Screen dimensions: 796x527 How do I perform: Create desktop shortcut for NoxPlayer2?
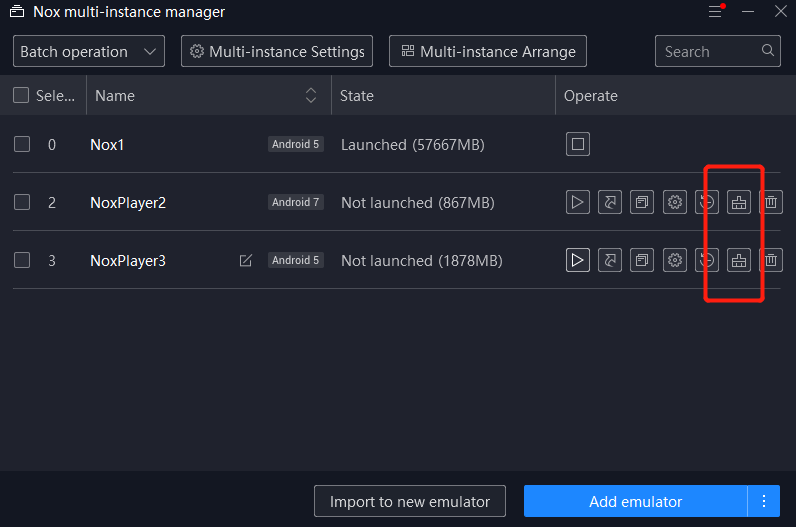(610, 202)
